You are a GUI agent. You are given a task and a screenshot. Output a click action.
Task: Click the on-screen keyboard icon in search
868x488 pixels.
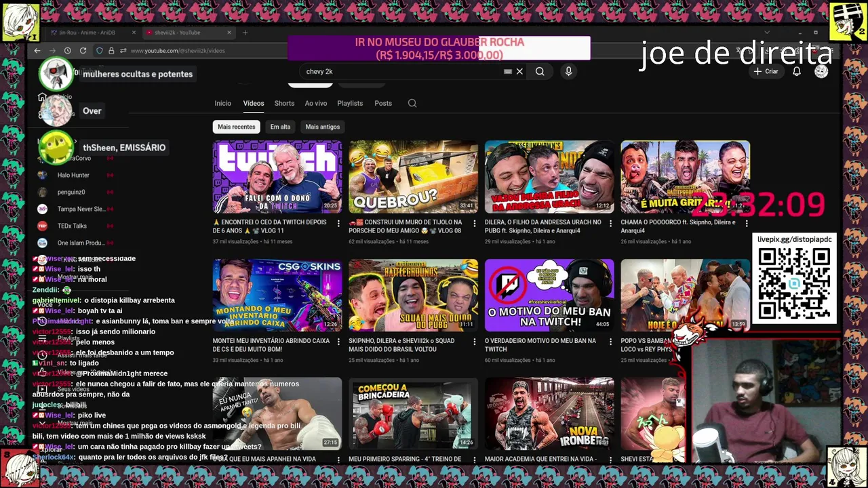507,71
